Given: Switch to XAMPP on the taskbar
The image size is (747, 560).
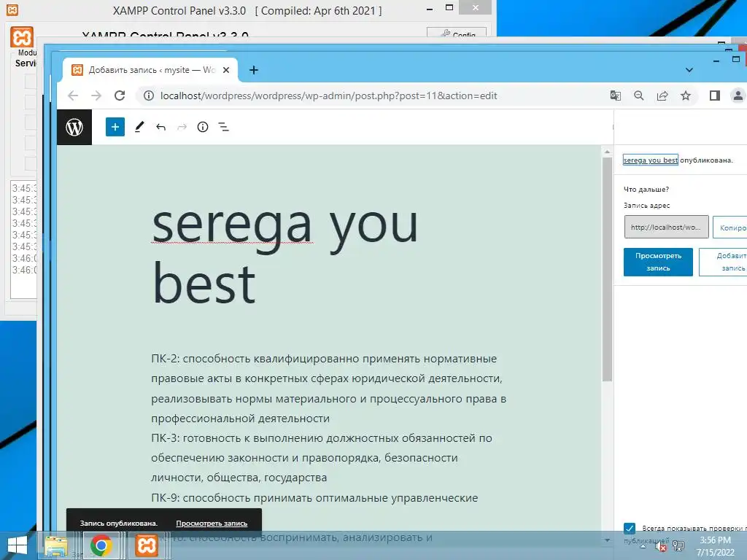Looking at the screenshot, I should point(146,545).
